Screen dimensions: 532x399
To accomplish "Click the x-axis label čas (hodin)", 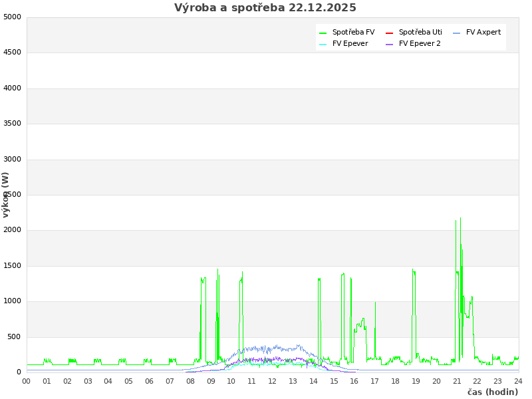I will 492,392.
